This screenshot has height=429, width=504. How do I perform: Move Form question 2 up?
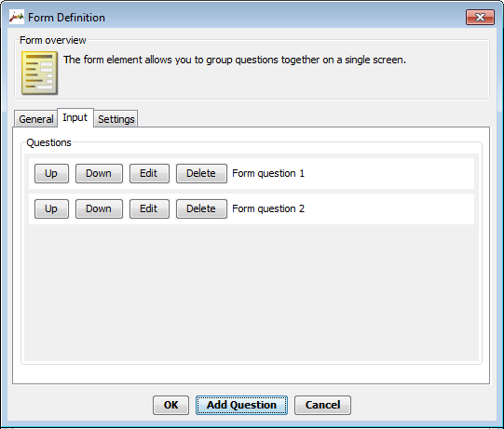coord(51,208)
